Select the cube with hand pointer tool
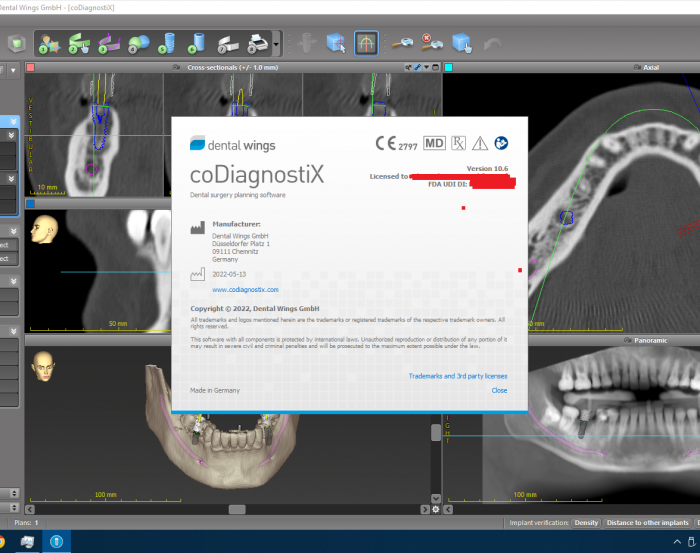Image resolution: width=700 pixels, height=553 pixels. click(x=462, y=43)
